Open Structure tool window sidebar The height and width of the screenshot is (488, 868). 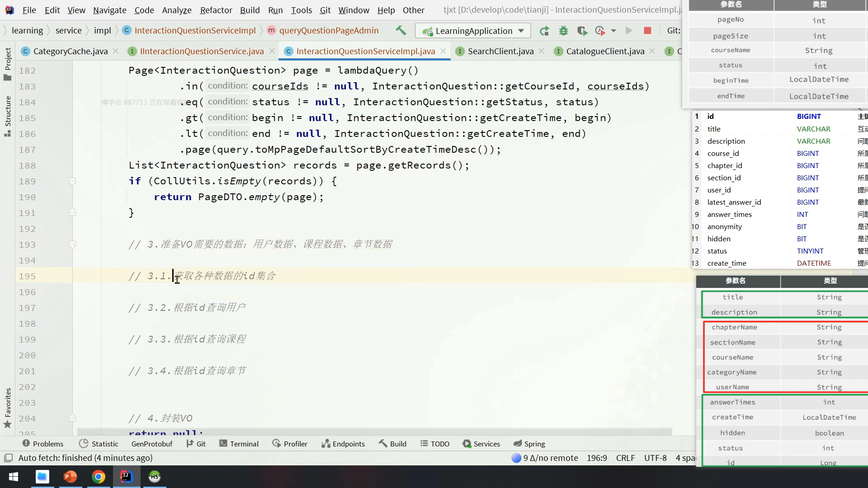(x=8, y=115)
